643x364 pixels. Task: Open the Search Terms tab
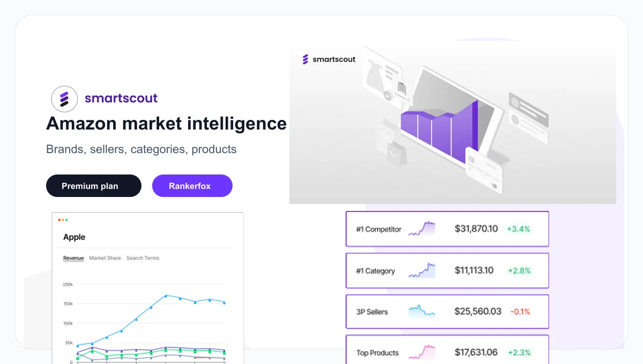coord(143,258)
